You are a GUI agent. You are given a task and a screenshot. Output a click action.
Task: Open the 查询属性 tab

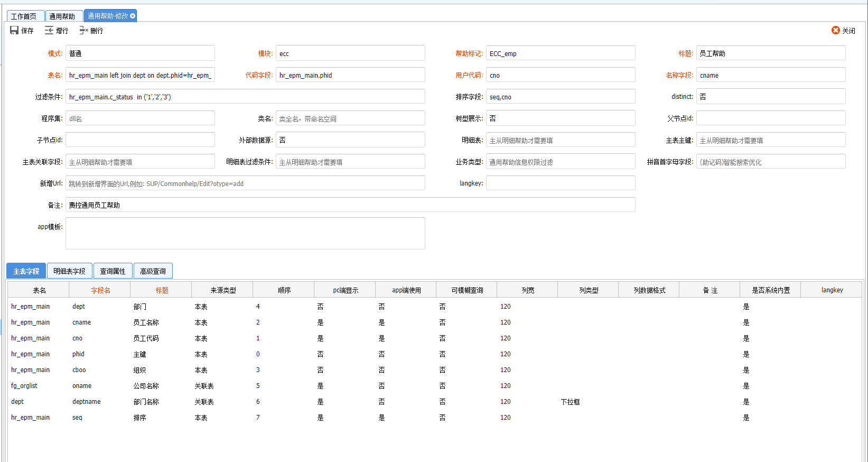click(x=113, y=271)
